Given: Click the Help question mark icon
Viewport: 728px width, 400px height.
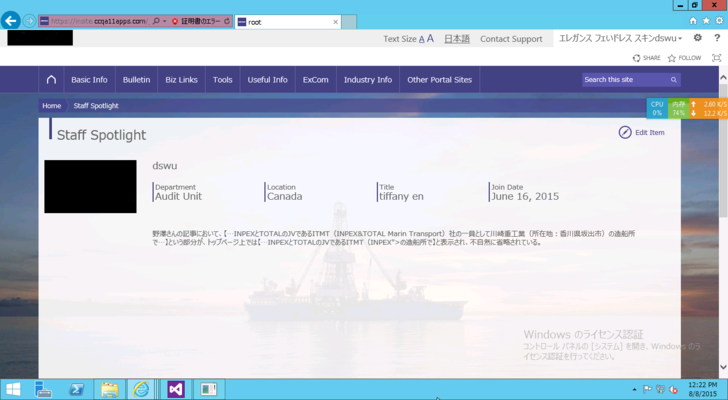Looking at the screenshot, I should [716, 38].
